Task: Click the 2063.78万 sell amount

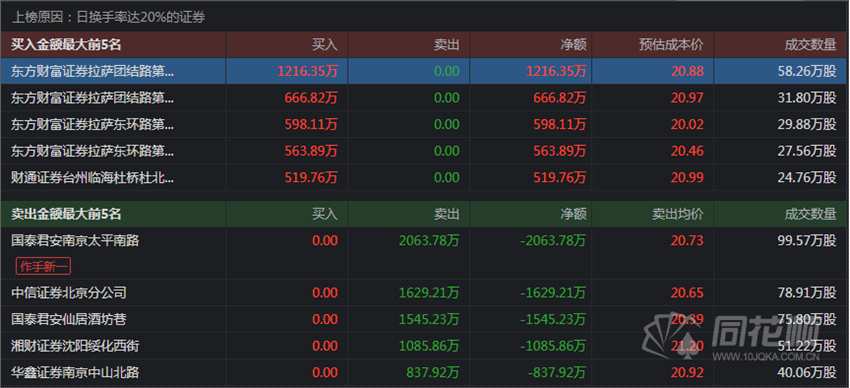Action: pyautogui.click(x=429, y=241)
